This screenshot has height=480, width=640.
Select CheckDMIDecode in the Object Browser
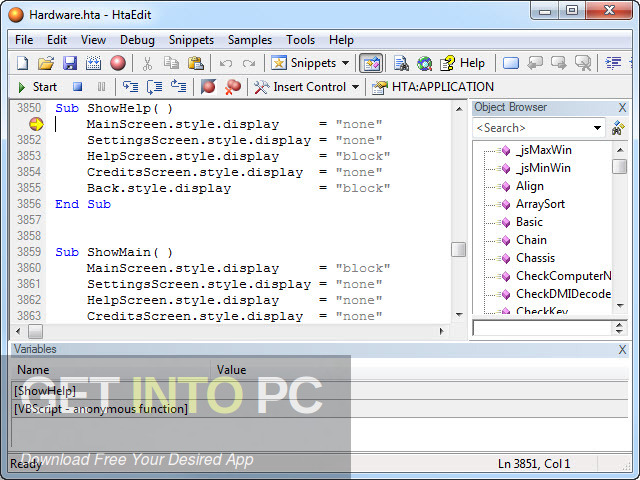tap(563, 294)
